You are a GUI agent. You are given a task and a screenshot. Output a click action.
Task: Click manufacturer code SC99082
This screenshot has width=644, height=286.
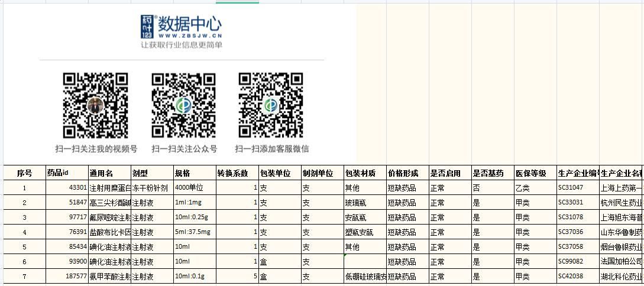click(x=578, y=262)
